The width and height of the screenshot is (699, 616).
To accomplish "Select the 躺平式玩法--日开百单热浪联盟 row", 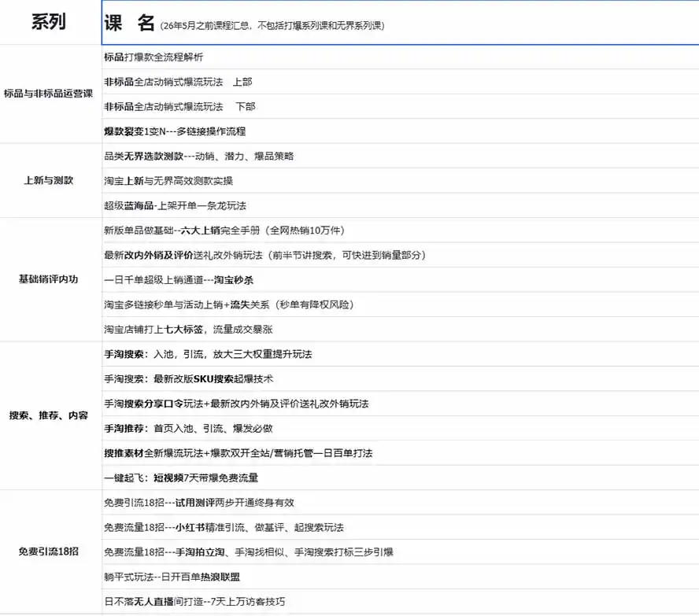I will click(x=401, y=577).
